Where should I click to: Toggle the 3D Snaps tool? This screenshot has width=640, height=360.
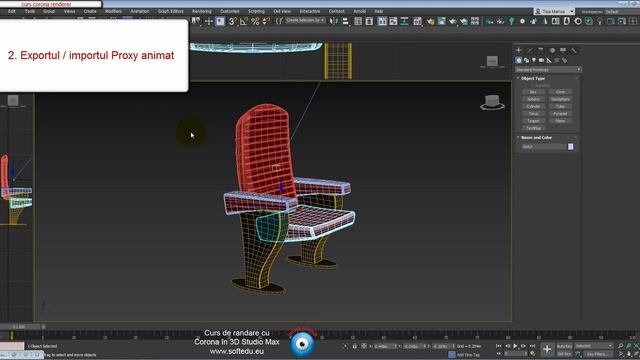tap(232, 21)
